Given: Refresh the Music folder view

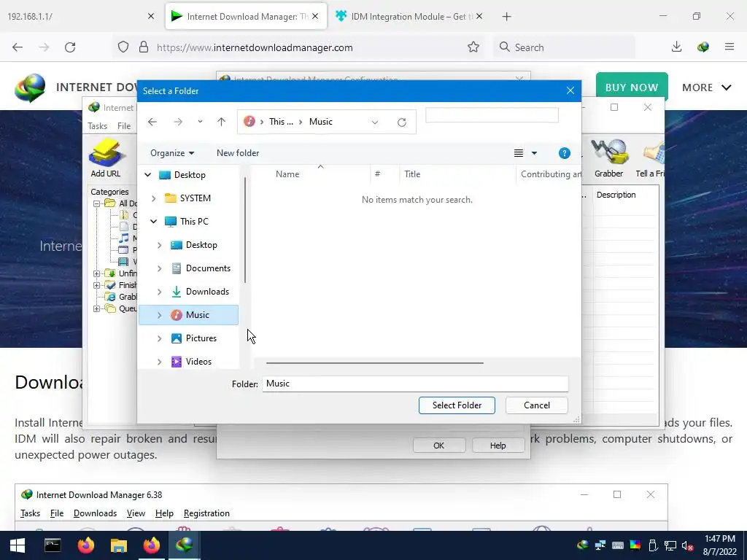Looking at the screenshot, I should (402, 122).
